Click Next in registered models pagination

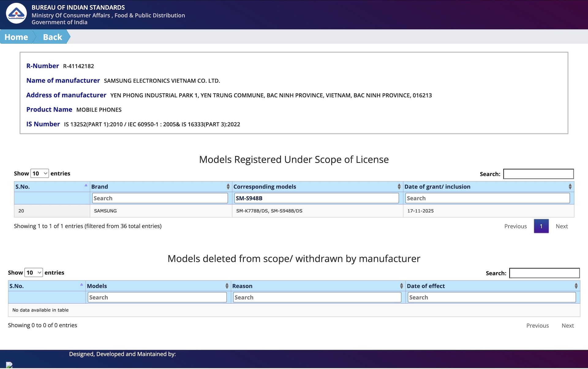[561, 226]
